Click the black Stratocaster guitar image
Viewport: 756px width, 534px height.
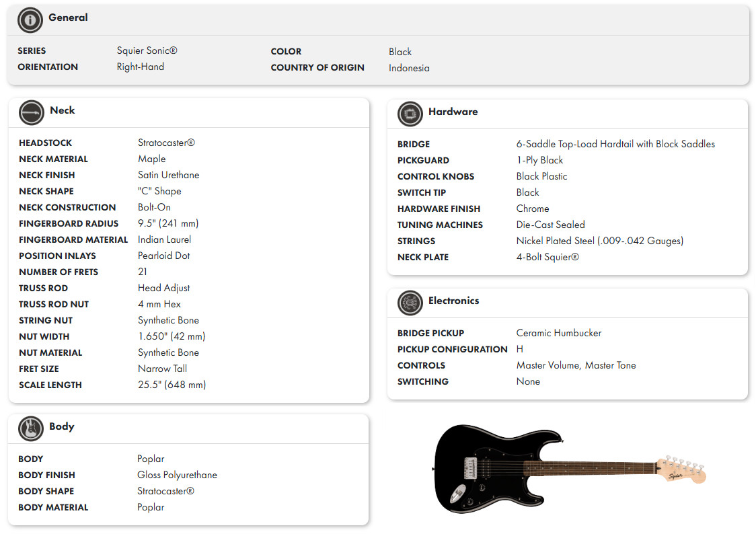569,469
